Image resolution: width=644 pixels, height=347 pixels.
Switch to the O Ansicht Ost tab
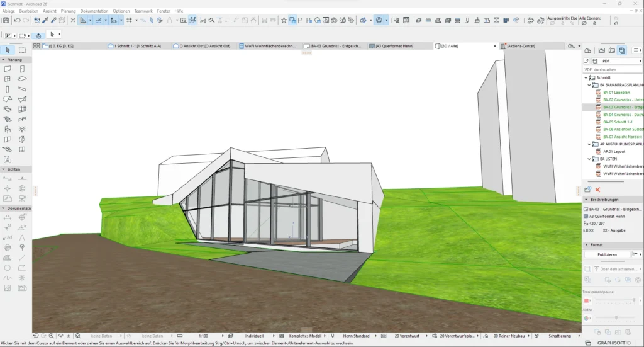(204, 46)
